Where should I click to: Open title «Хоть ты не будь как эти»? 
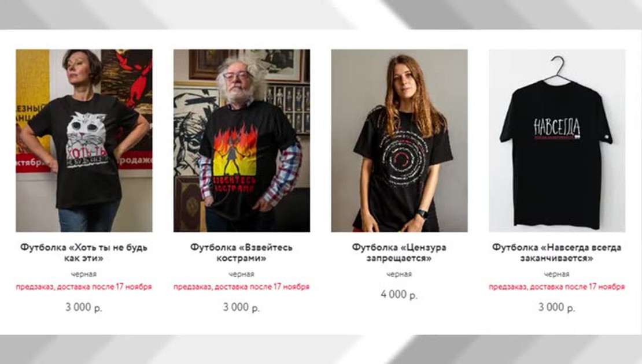coord(84,252)
